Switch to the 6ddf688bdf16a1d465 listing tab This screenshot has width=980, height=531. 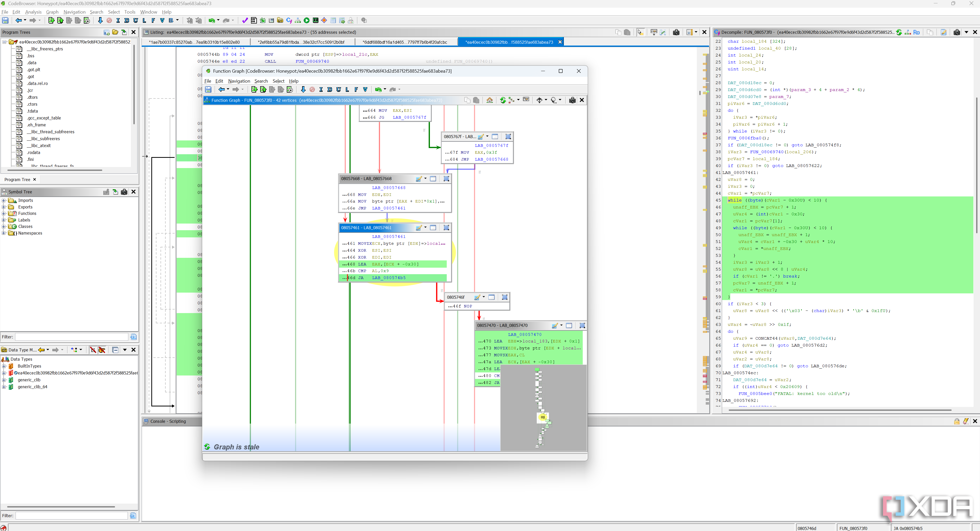[405, 42]
